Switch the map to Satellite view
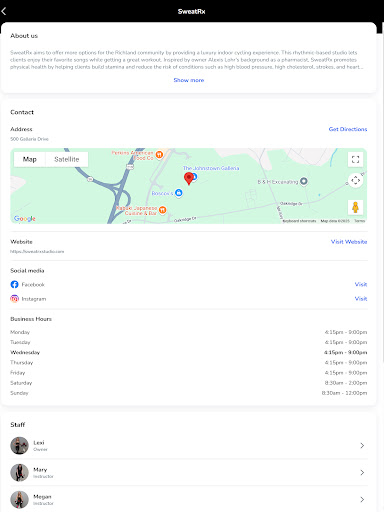Image resolution: width=384 pixels, height=512 pixels. [x=67, y=159]
